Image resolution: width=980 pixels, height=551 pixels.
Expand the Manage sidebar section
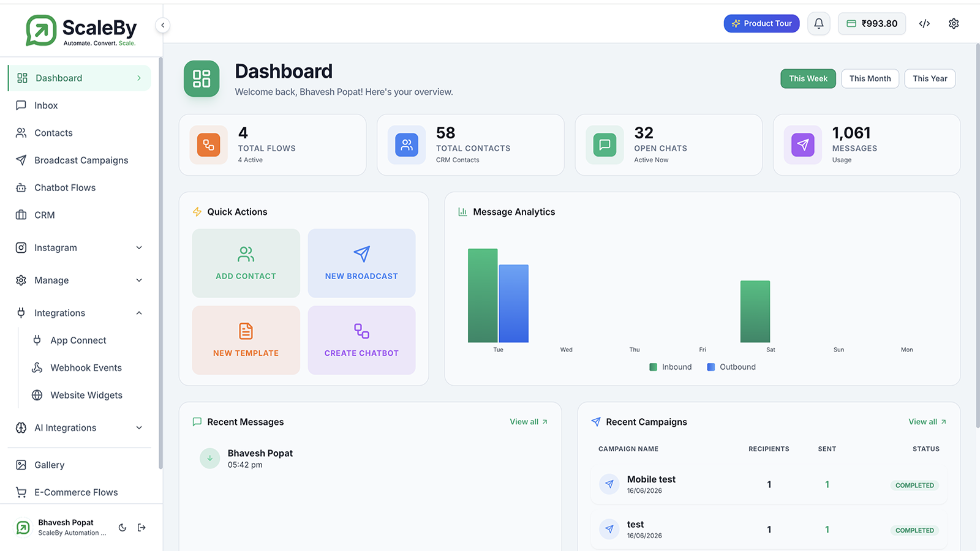80,280
